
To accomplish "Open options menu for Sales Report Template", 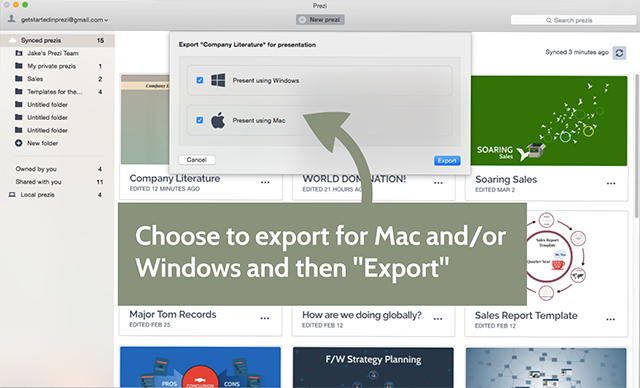I will pyautogui.click(x=611, y=319).
